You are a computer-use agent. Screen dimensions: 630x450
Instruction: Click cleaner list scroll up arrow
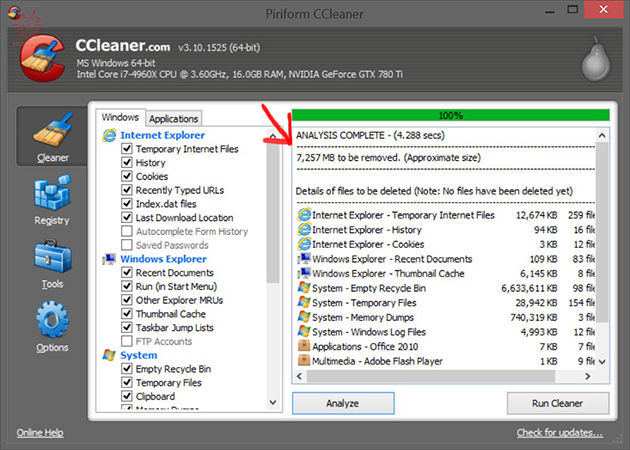point(273,136)
